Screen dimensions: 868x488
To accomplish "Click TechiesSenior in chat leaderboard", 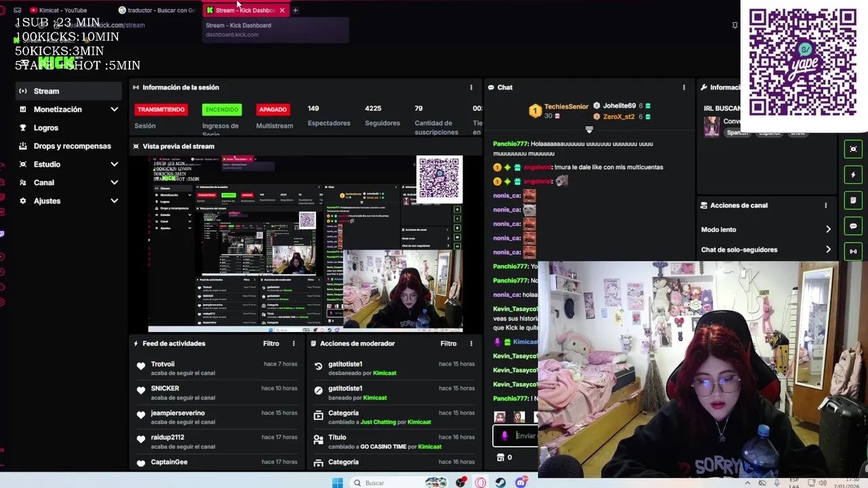I will coord(566,106).
